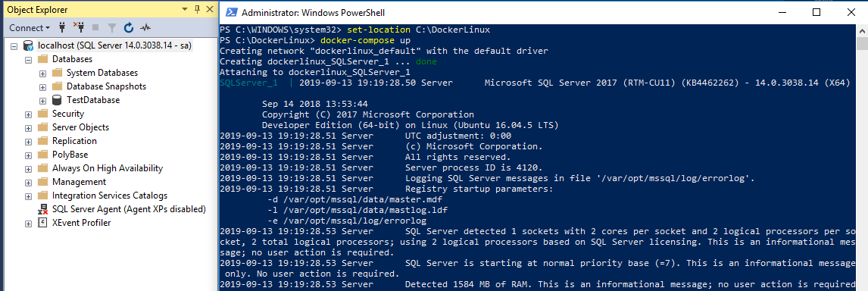Click the Disconnect server icon
868x291 pixels.
[x=80, y=27]
